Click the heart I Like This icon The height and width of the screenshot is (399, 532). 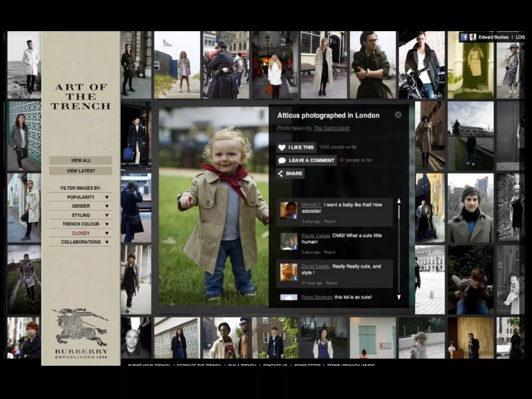point(282,148)
